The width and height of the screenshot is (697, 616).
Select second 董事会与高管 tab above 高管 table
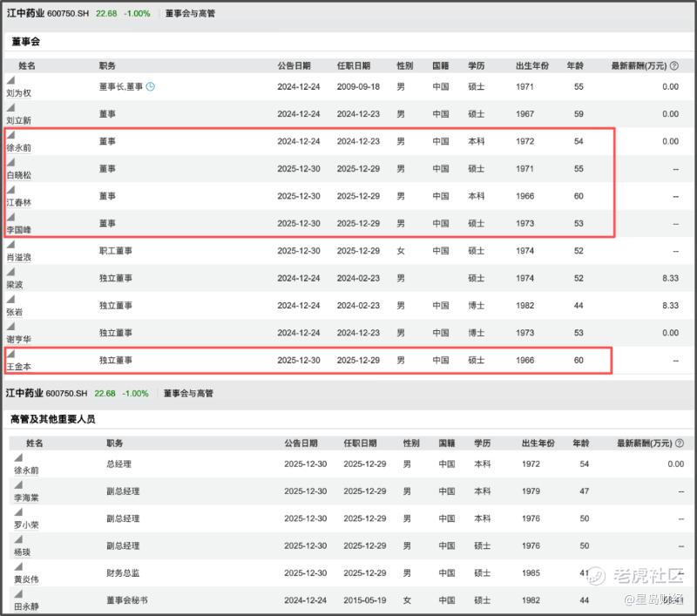188,393
